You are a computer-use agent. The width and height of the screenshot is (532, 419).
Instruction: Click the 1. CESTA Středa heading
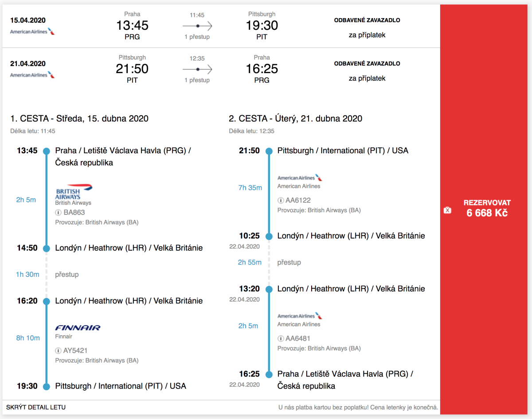tap(79, 119)
